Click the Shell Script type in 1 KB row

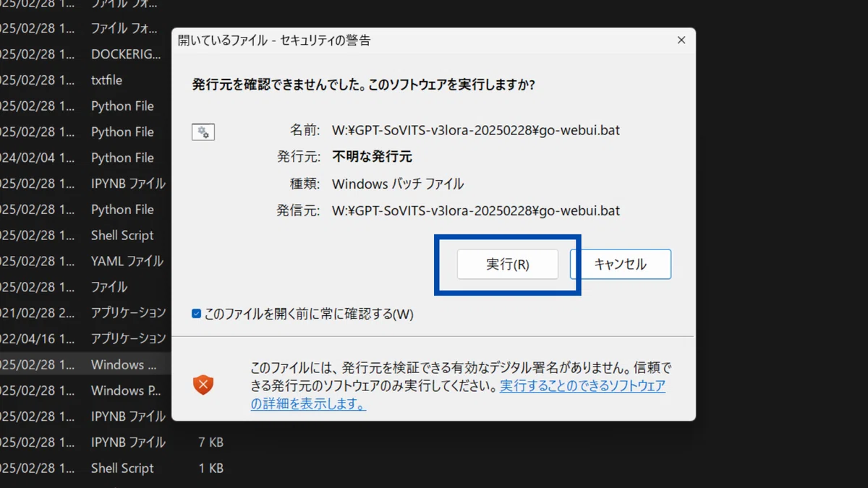122,468
